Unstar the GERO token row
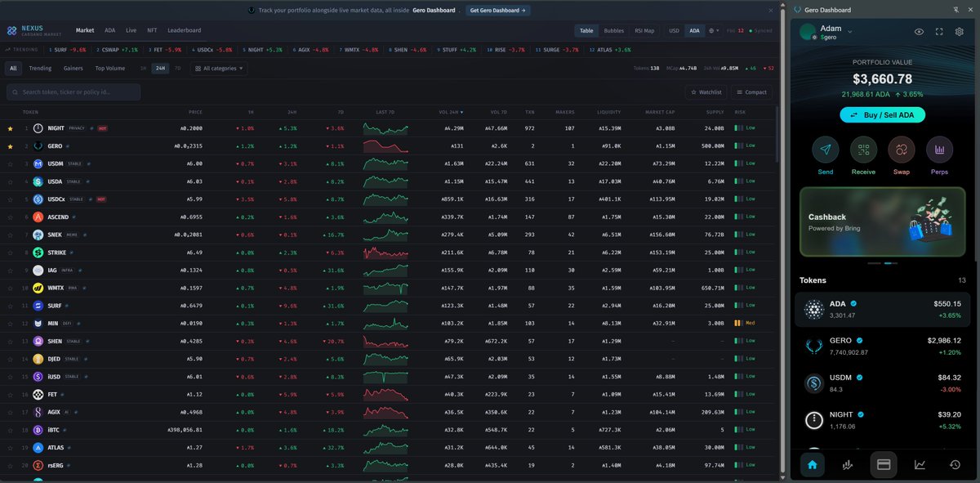The width and height of the screenshot is (980, 483). point(11,146)
